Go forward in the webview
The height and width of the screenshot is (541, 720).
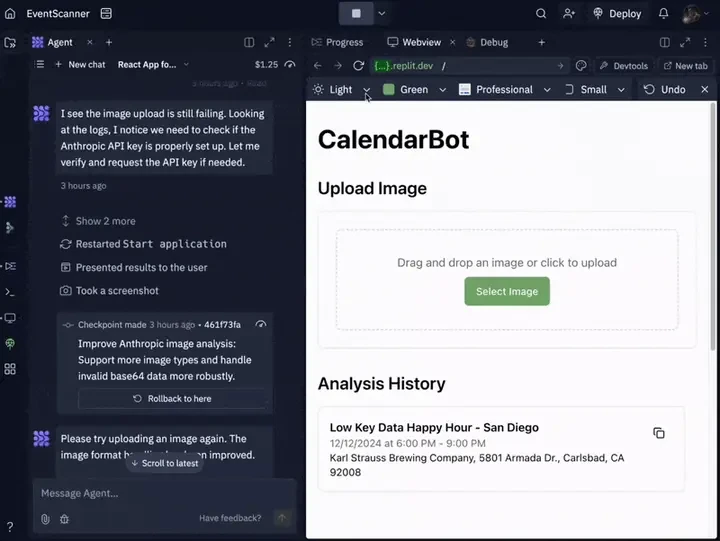click(338, 66)
